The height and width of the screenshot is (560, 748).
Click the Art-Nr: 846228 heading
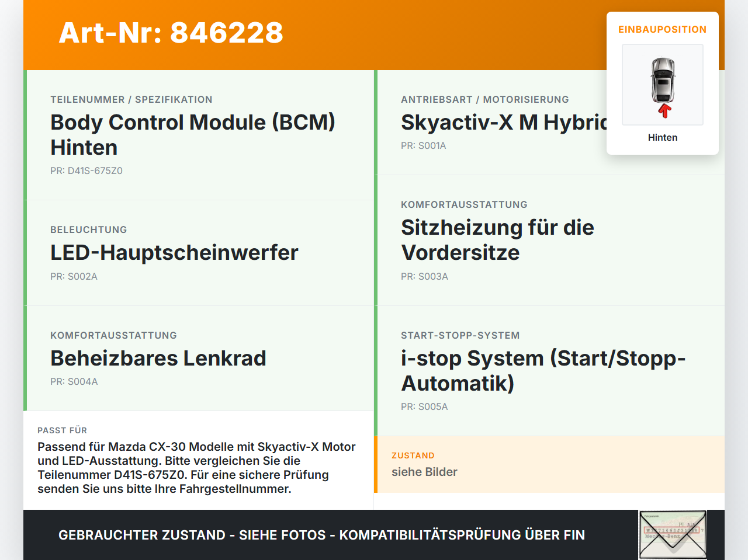[171, 33]
